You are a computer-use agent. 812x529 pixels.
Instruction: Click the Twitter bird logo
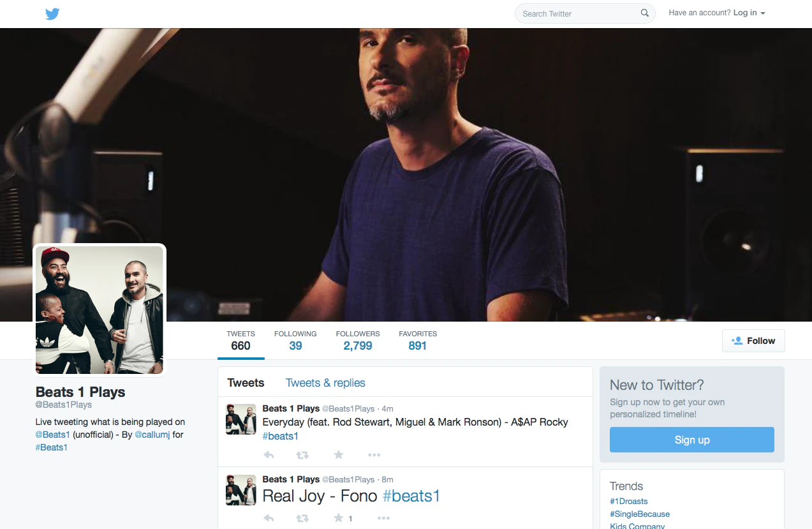[x=52, y=13]
